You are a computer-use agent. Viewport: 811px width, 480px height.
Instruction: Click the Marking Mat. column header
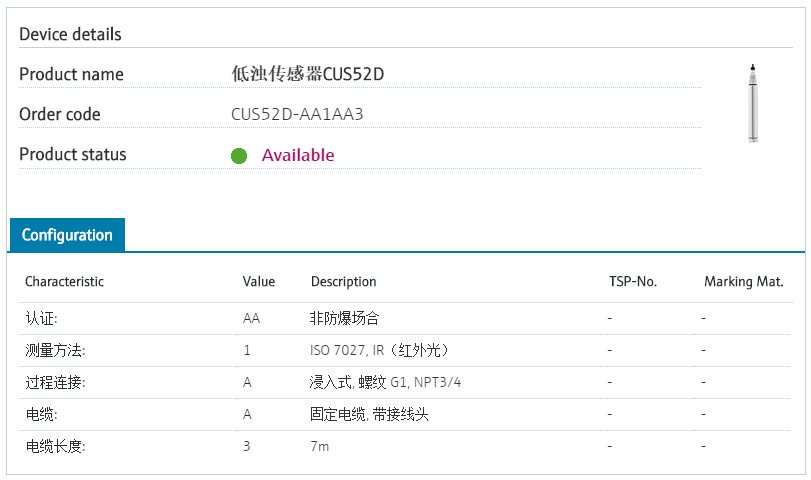click(x=743, y=282)
